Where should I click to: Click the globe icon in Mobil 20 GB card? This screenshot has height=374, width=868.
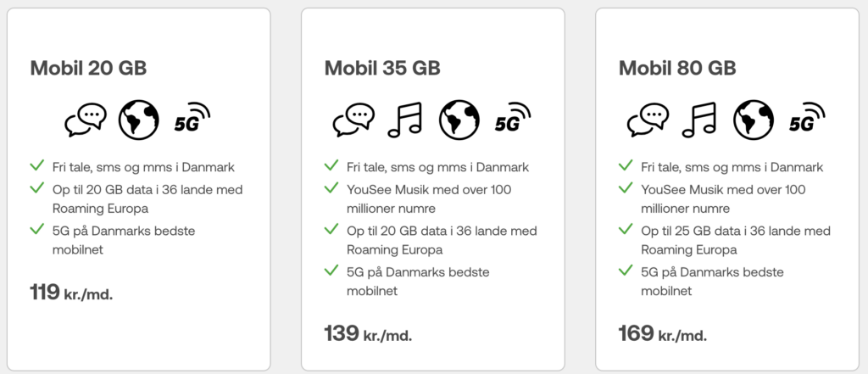click(x=138, y=120)
